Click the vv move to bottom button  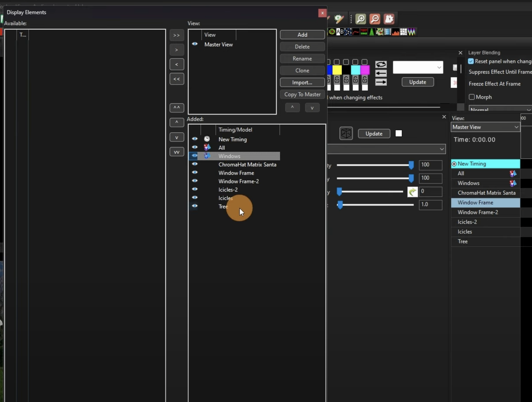[x=177, y=152]
